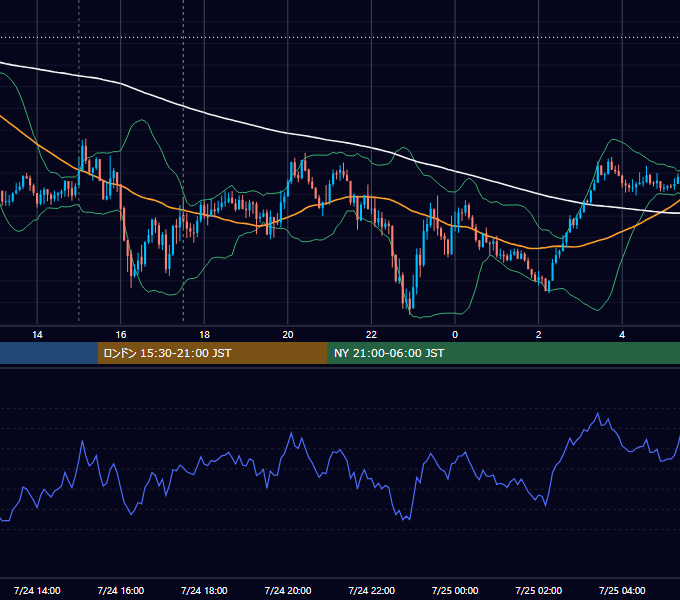Click the 7/24 18:00 time label

tap(204, 591)
